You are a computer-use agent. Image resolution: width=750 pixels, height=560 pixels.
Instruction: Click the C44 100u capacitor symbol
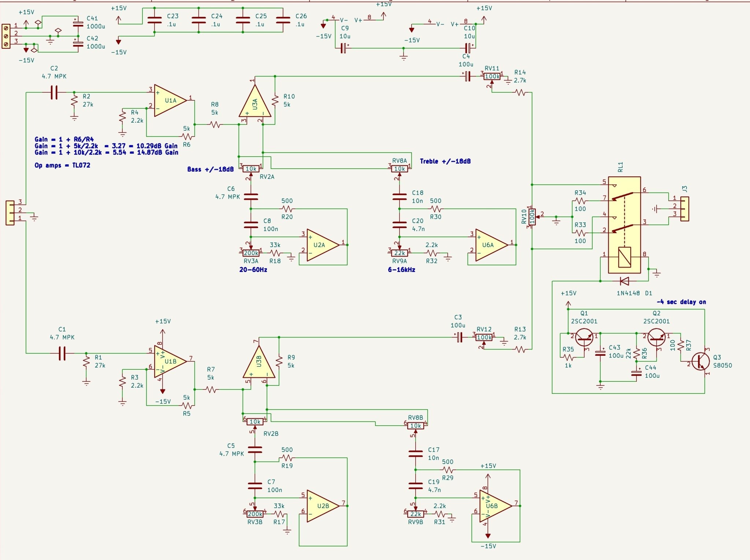pyautogui.click(x=636, y=373)
